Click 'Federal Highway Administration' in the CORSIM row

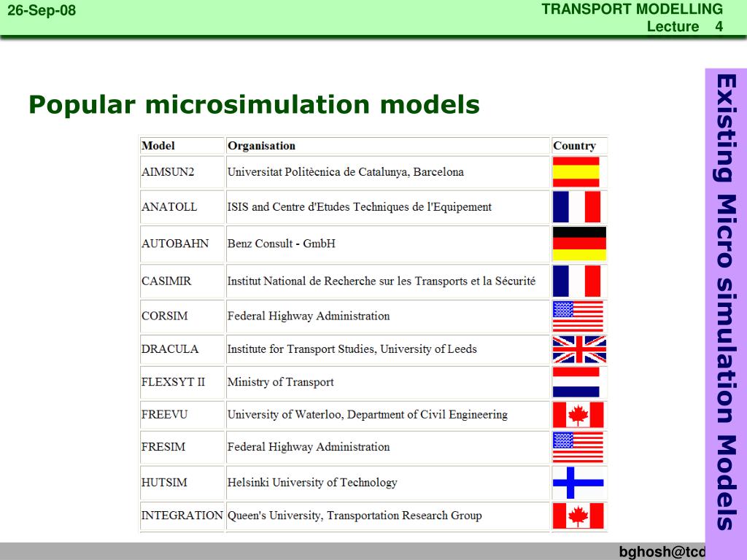click(x=309, y=316)
